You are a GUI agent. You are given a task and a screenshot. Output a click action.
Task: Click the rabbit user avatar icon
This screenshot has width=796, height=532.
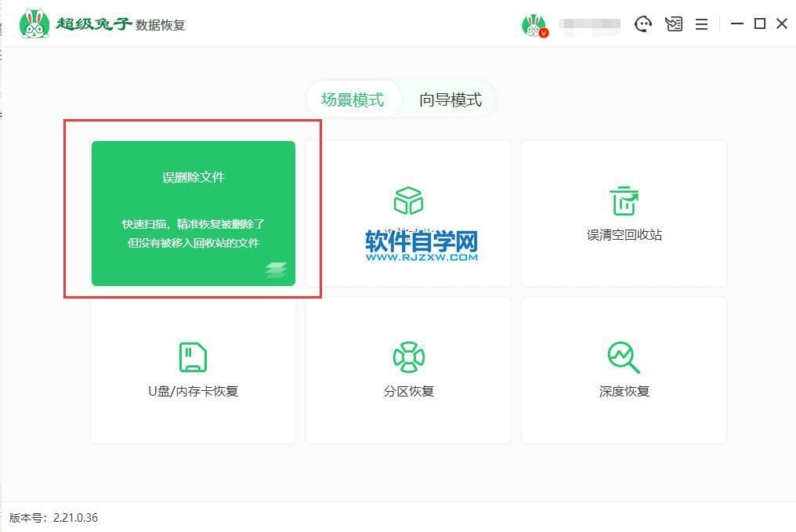tap(534, 25)
